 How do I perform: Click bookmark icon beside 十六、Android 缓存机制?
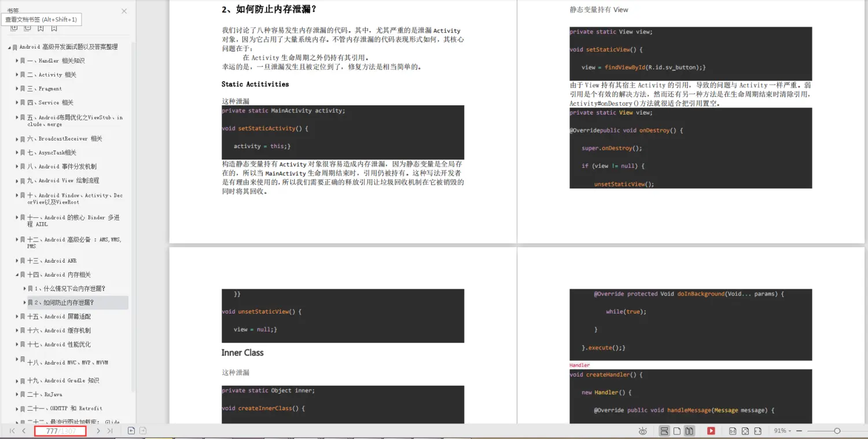tap(23, 330)
